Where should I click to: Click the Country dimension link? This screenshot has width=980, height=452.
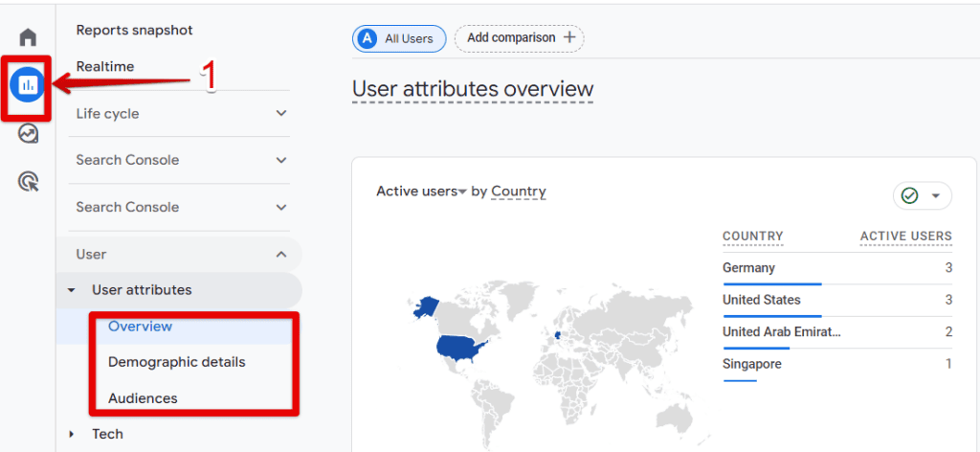tap(519, 192)
